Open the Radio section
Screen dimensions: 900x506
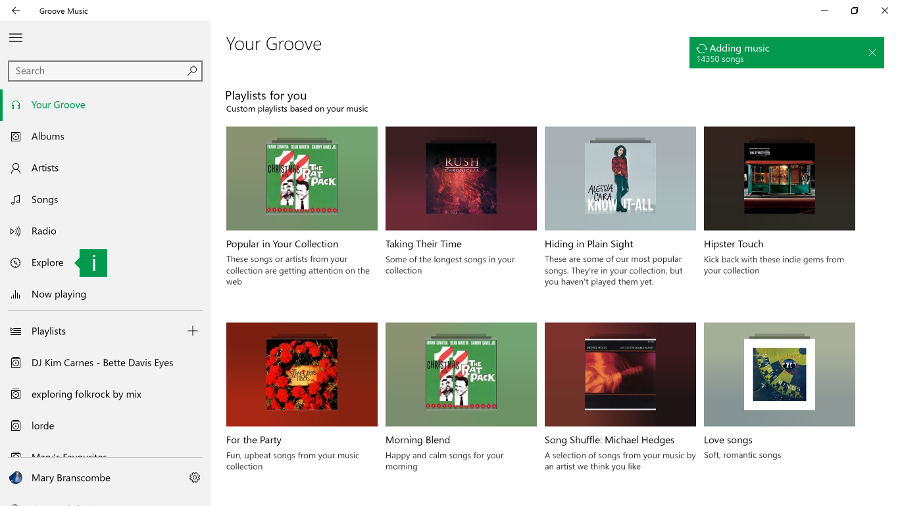(44, 231)
